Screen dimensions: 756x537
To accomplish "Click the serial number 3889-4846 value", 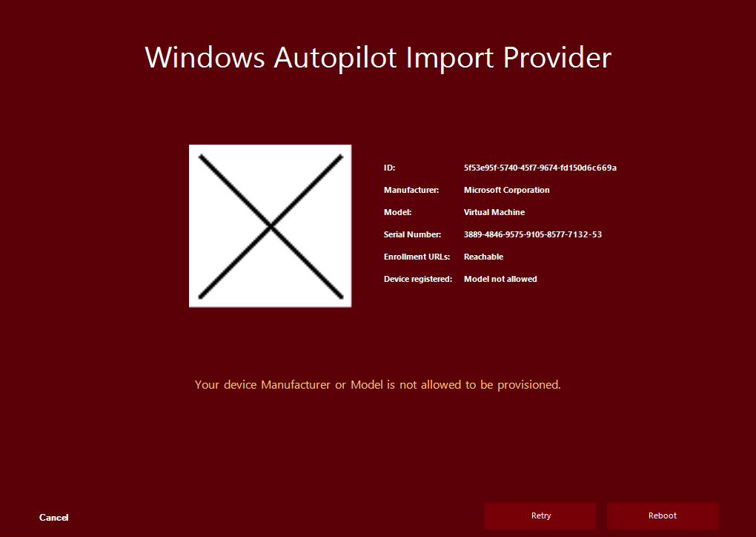I will tap(533, 234).
